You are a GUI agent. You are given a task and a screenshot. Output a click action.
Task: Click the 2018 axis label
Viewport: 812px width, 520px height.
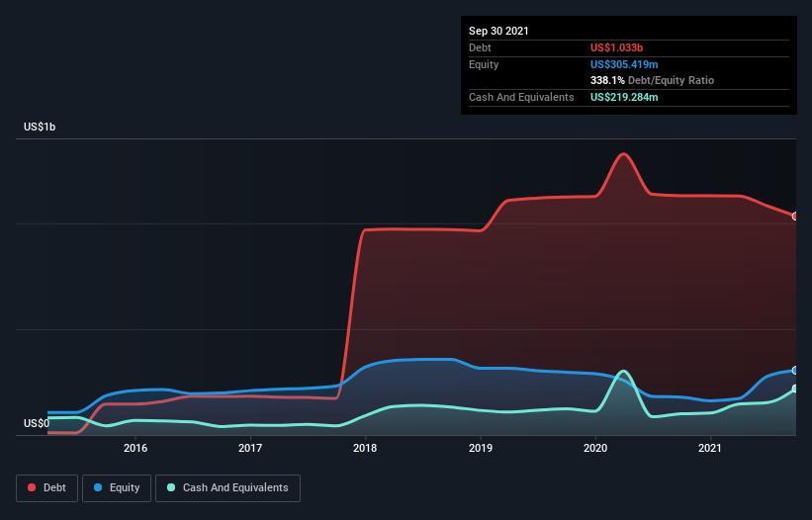365,448
